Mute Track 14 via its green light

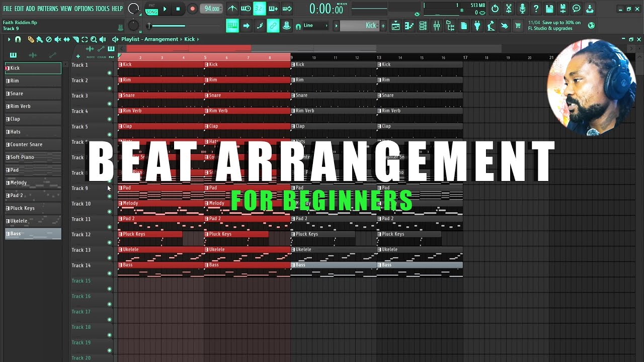(x=109, y=274)
